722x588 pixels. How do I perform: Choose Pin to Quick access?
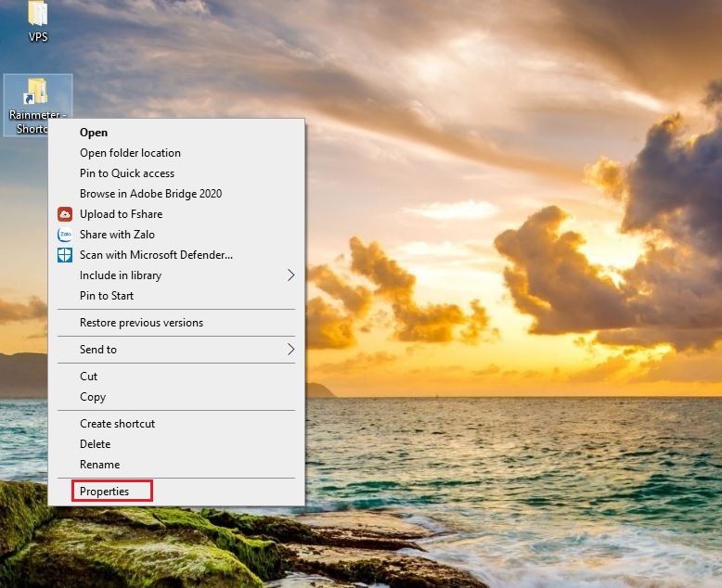pyautogui.click(x=176, y=173)
